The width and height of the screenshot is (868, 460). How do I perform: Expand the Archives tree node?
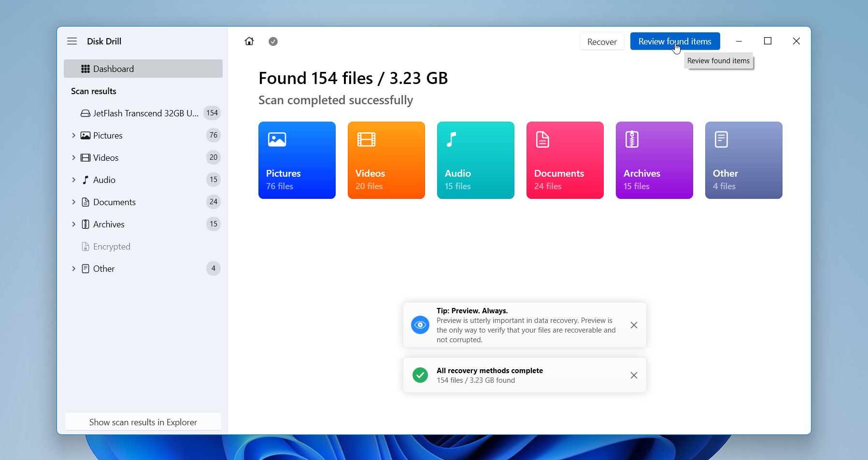(73, 224)
